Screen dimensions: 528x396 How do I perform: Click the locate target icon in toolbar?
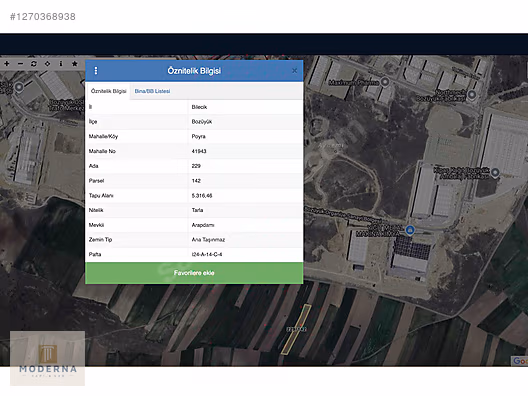[47, 64]
